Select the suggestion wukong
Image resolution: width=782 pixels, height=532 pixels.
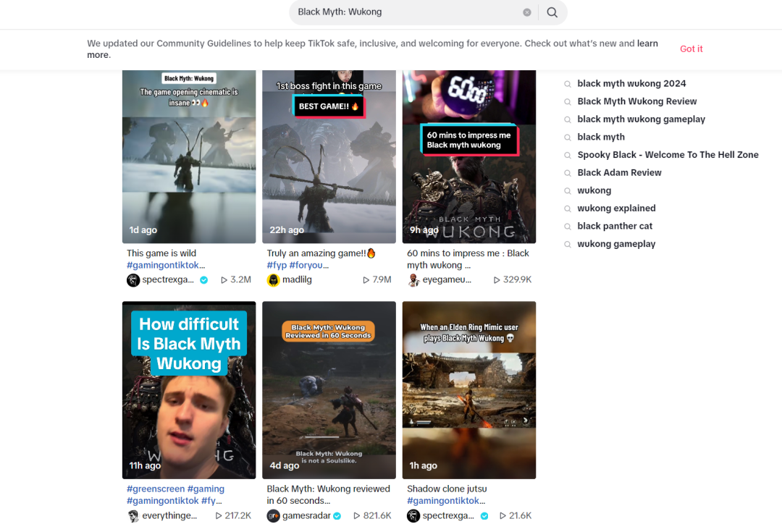(594, 190)
